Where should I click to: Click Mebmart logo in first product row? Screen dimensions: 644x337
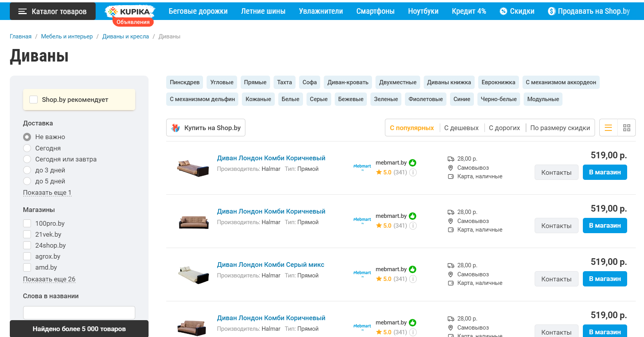[x=362, y=167]
